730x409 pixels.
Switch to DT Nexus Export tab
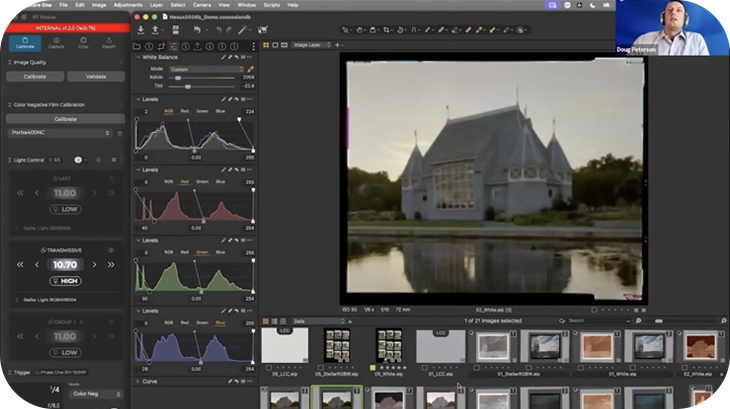(108, 43)
